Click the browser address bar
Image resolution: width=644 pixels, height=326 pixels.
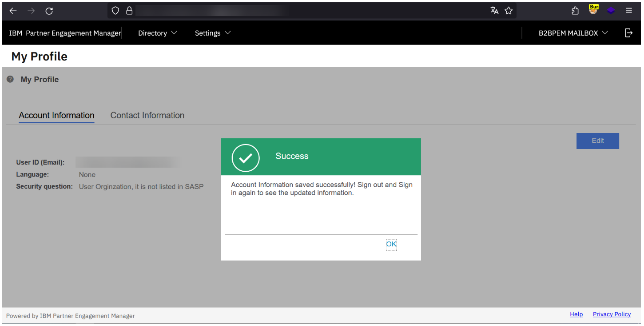coord(302,11)
